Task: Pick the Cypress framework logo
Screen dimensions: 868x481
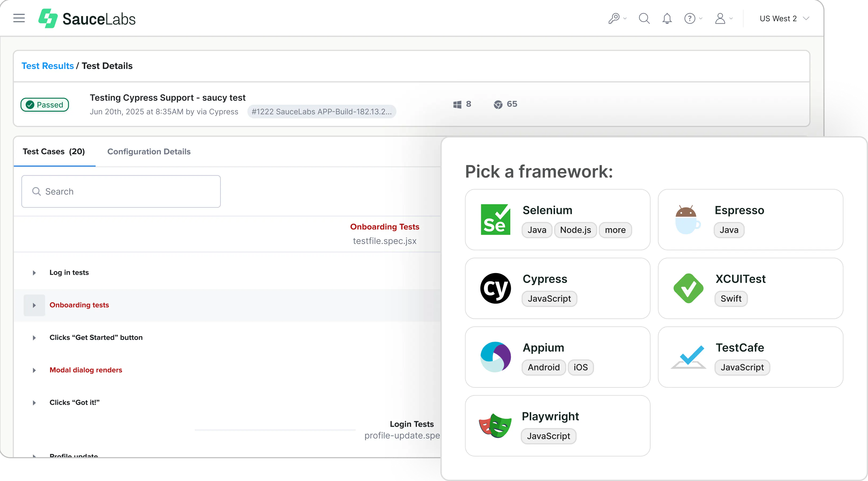Action: click(x=495, y=288)
